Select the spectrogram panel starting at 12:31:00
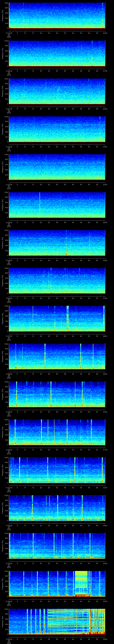 point(57,470)
